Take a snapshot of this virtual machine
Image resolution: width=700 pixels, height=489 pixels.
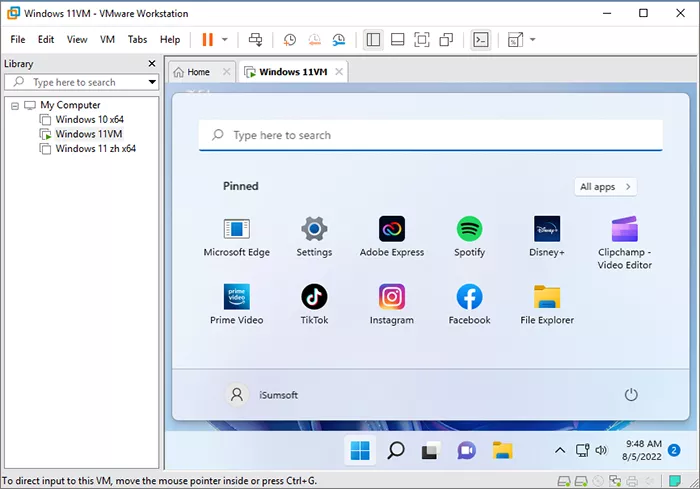289,39
